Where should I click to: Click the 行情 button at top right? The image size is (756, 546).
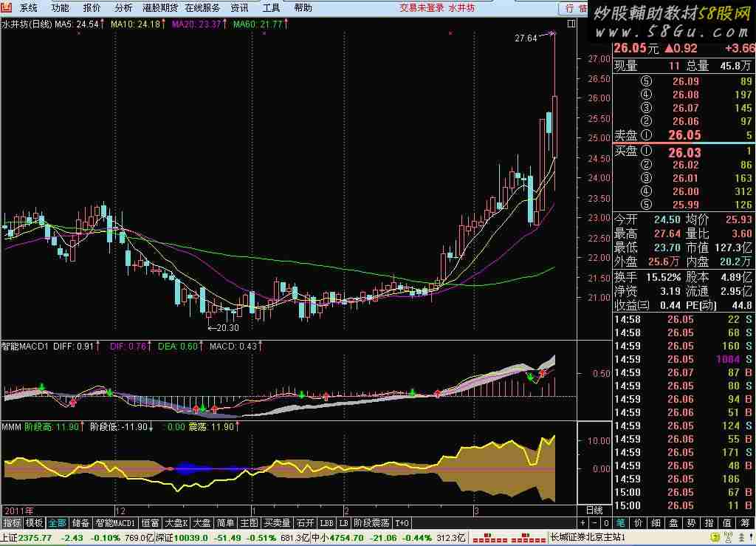574,8
